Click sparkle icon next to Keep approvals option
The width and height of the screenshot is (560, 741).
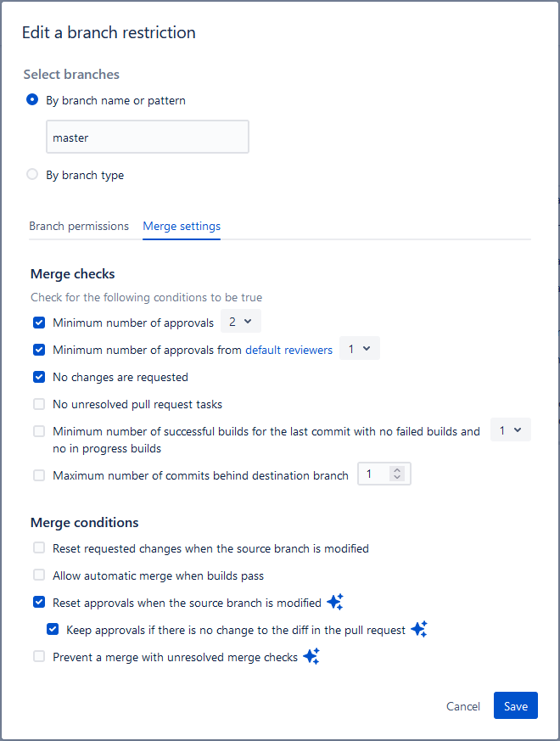click(417, 628)
